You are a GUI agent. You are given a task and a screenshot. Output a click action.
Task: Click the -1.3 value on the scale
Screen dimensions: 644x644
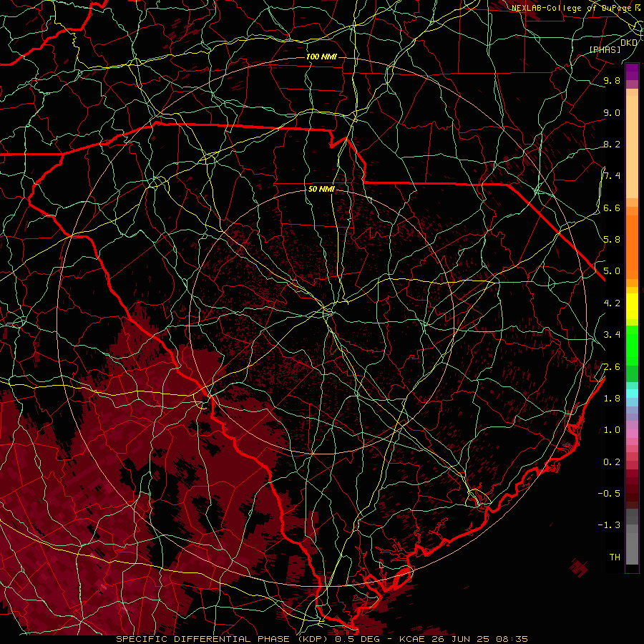point(609,525)
